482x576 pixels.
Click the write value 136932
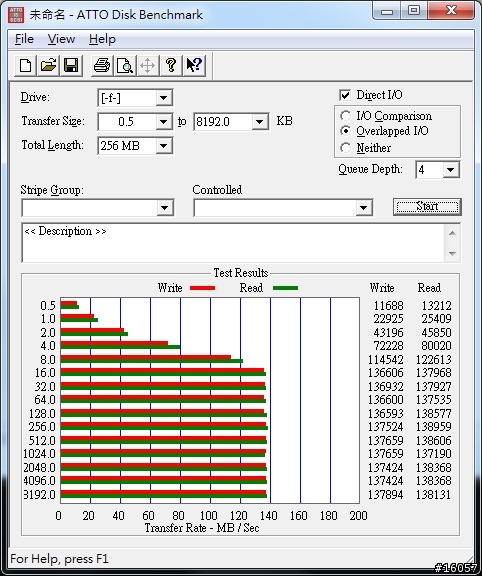(x=386, y=387)
